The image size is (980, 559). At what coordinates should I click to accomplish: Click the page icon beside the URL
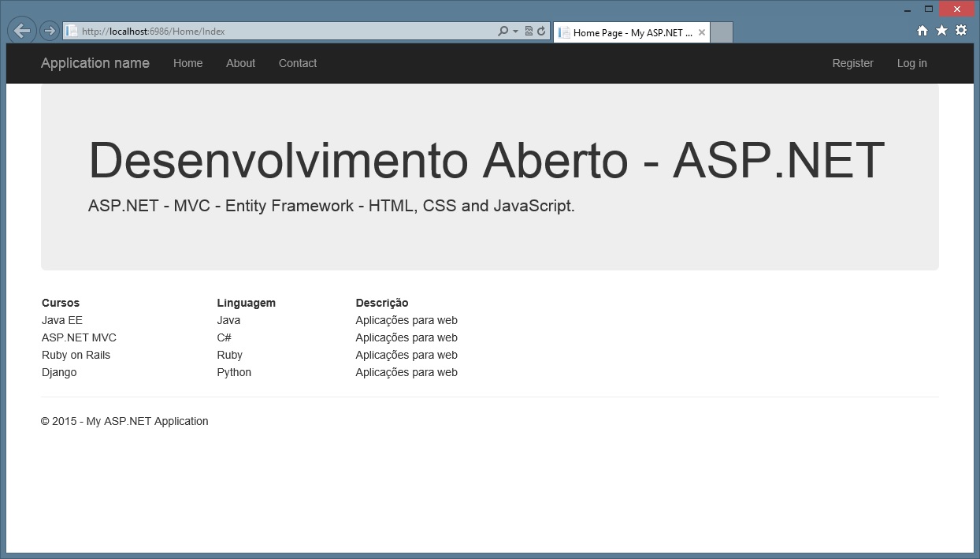(x=72, y=32)
